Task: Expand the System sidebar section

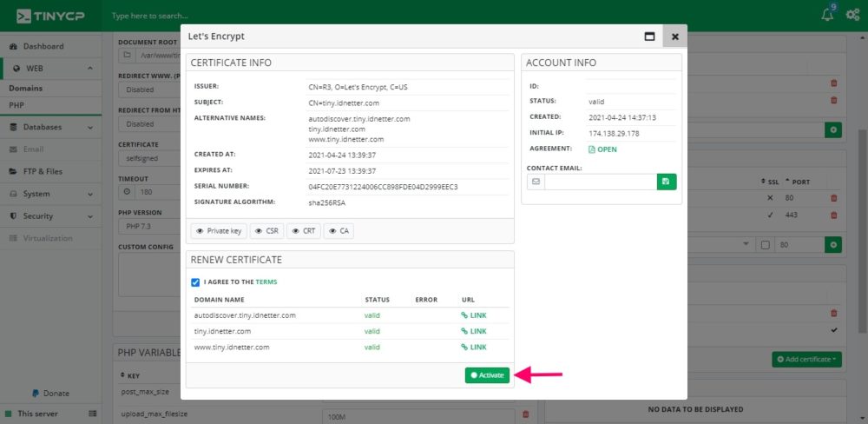Action: pos(51,194)
